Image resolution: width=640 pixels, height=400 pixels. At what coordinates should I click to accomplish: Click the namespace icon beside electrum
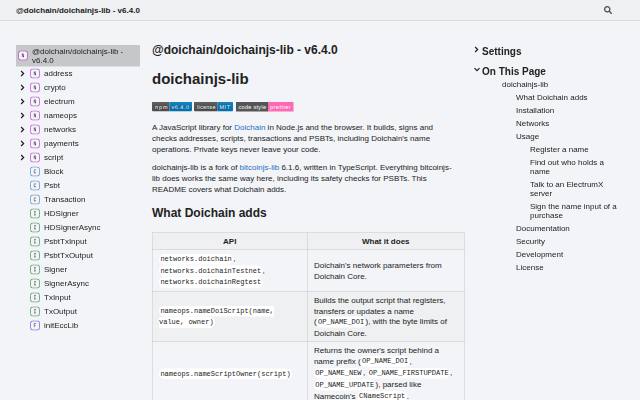coord(35,101)
